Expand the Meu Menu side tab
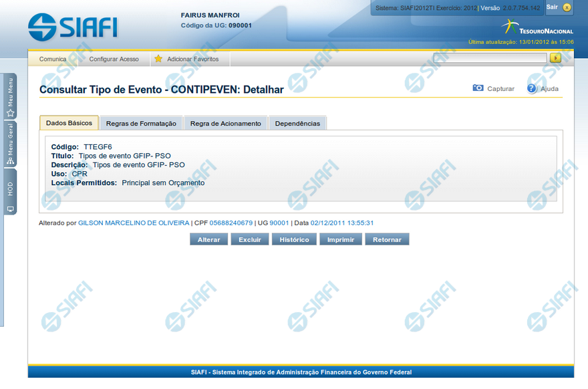 pyautogui.click(x=10, y=97)
